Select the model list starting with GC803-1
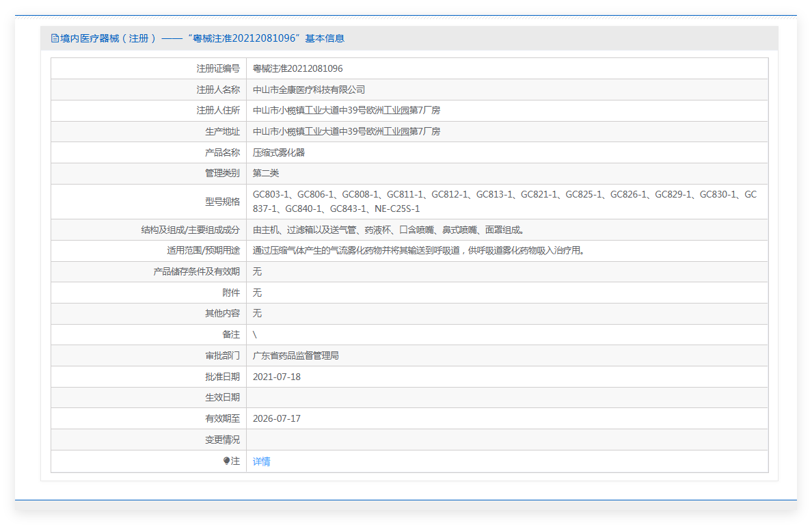Screen dimensions: 812x525 (505, 202)
